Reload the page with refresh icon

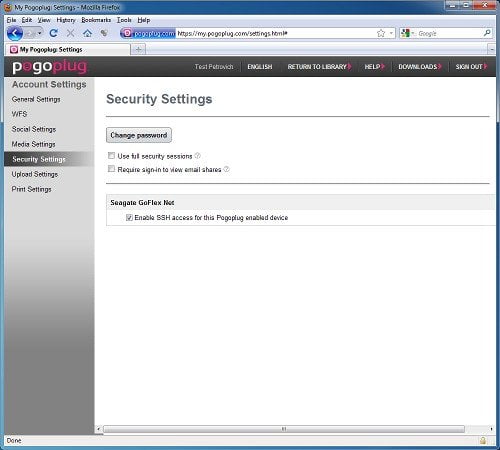pos(53,33)
